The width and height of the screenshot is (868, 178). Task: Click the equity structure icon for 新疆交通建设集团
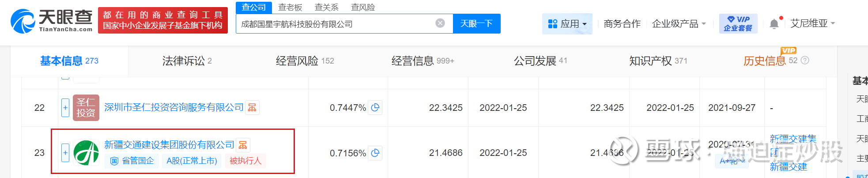tap(243, 145)
